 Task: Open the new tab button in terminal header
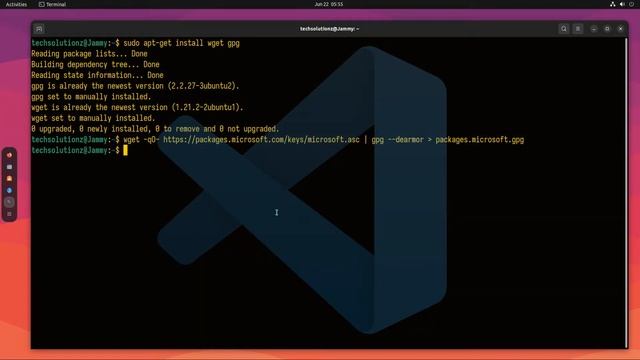(39, 29)
